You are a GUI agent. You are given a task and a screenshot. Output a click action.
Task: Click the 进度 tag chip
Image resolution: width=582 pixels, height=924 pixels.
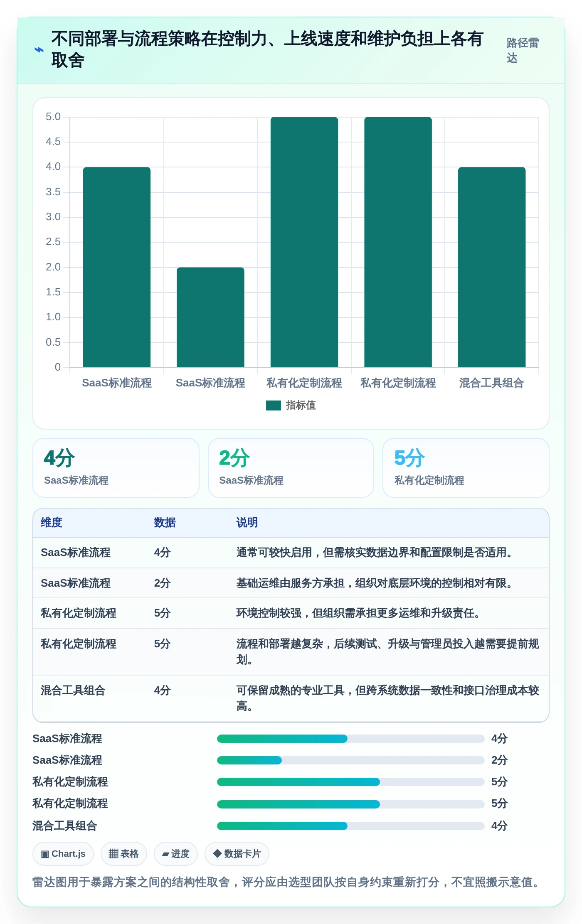pos(176,854)
